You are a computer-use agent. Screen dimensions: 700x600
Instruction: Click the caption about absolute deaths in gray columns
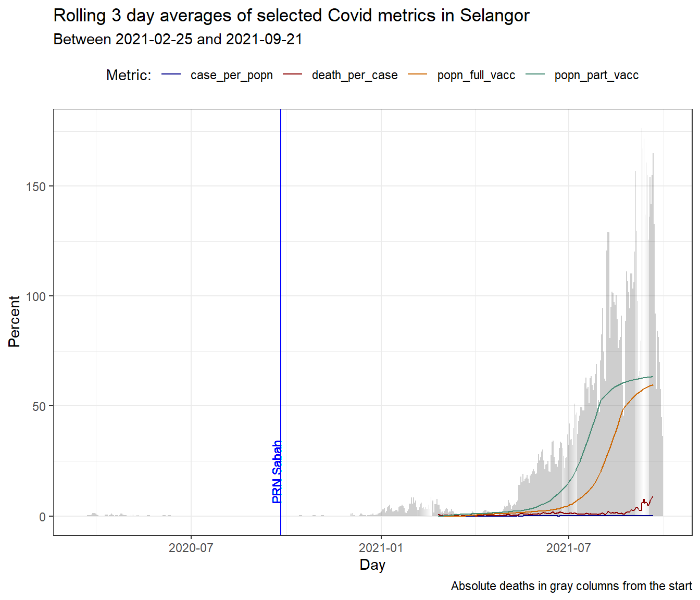pyautogui.click(x=571, y=586)
